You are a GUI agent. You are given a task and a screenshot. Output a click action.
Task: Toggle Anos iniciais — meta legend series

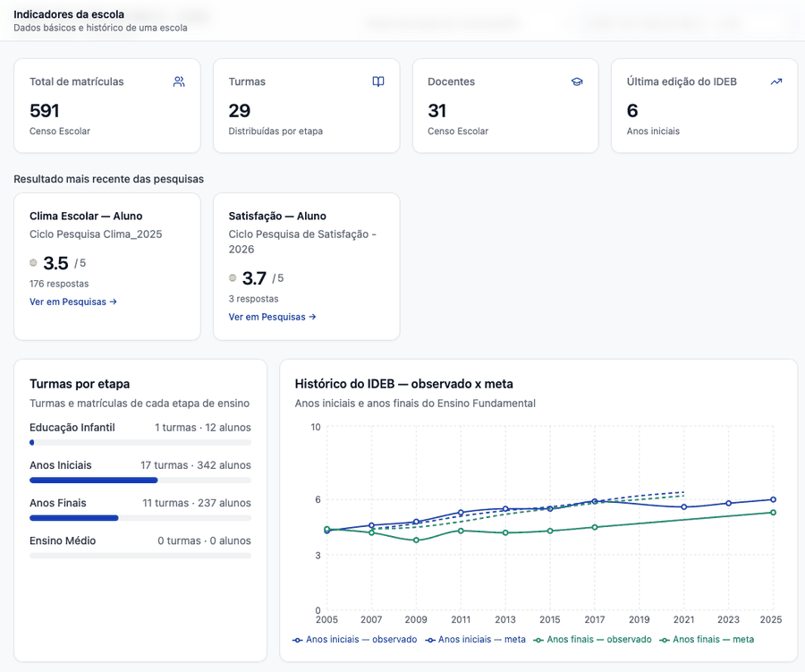(x=476, y=640)
